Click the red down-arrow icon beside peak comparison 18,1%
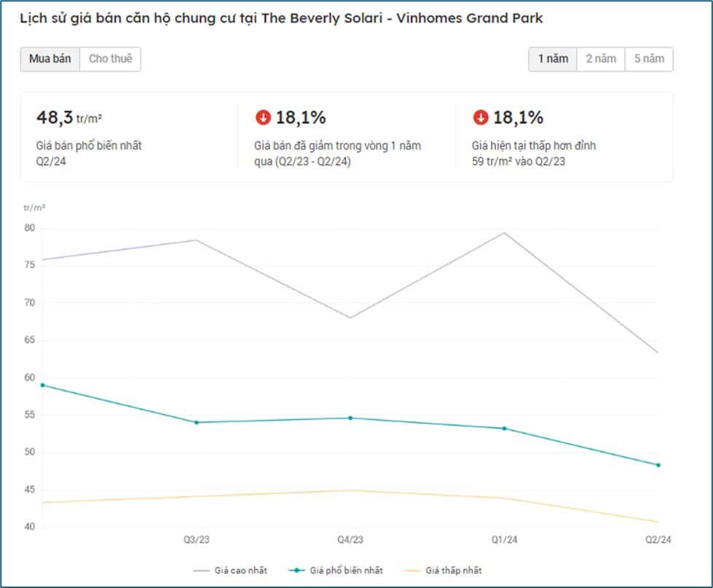The height and width of the screenshot is (588, 713). click(x=481, y=117)
